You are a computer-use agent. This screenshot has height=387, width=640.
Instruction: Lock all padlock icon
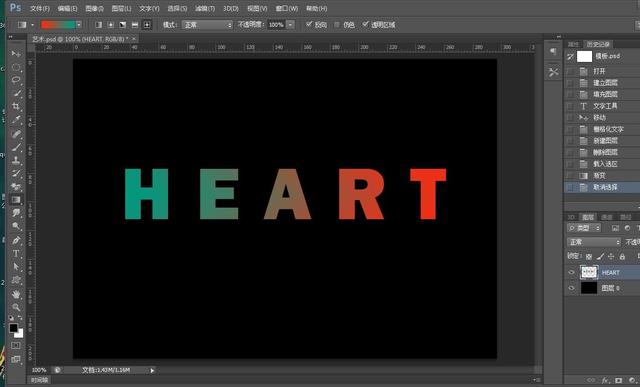[622, 256]
